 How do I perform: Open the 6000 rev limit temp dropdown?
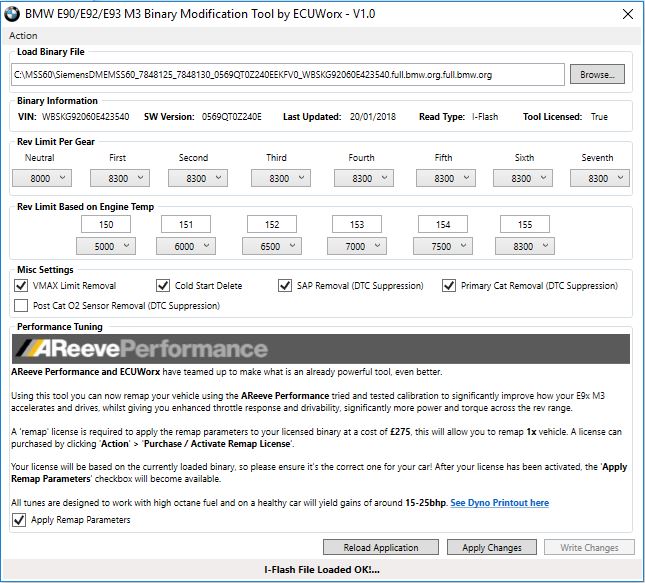[x=186, y=246]
